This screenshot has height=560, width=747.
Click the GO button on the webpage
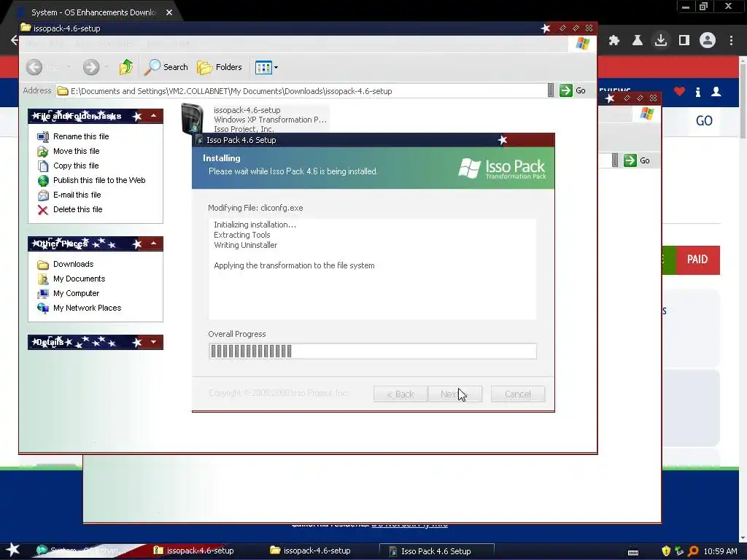click(704, 121)
